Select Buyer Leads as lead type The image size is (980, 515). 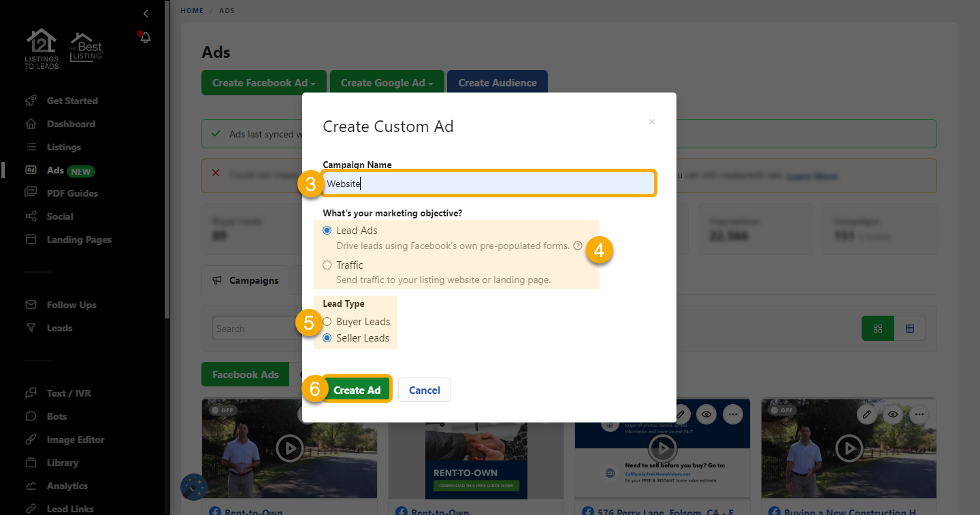coord(327,321)
